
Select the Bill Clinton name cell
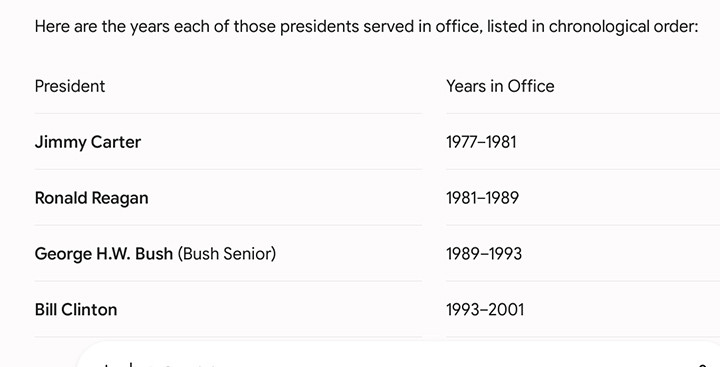76,310
